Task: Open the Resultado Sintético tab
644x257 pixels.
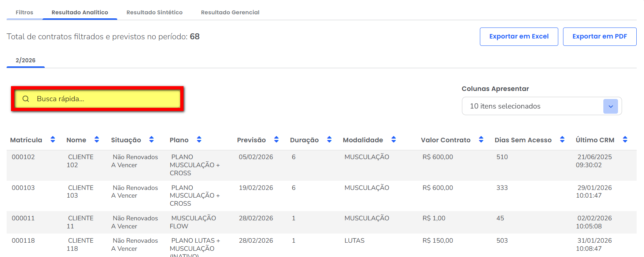Action: (x=154, y=12)
